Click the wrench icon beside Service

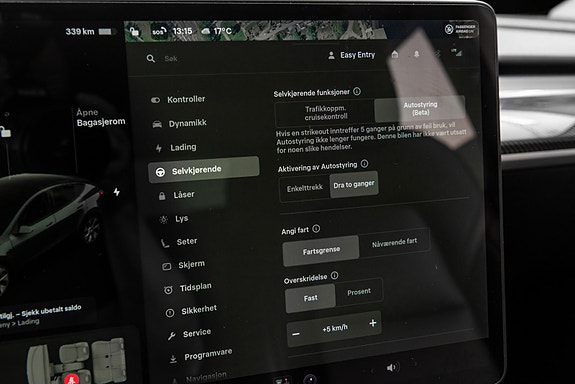(x=171, y=336)
